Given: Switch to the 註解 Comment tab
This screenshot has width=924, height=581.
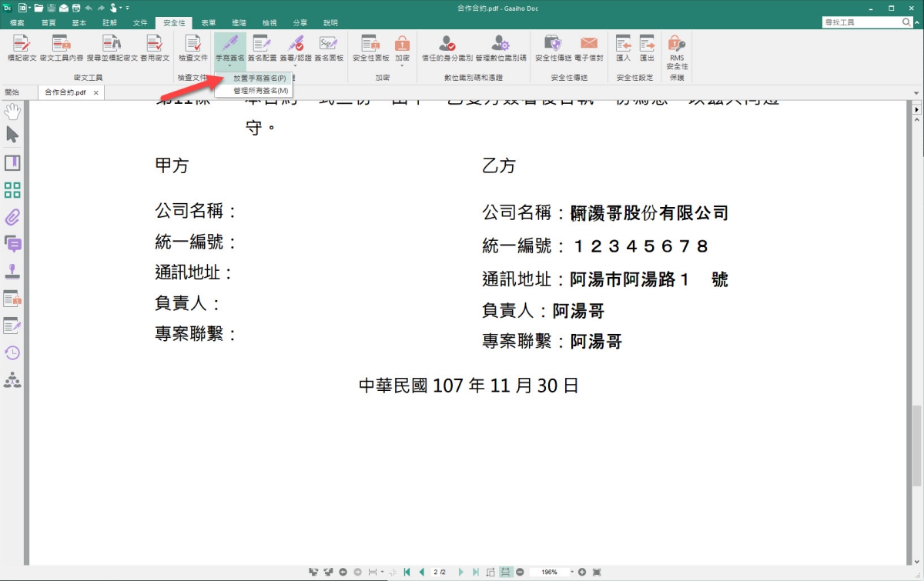Looking at the screenshot, I should [x=110, y=23].
